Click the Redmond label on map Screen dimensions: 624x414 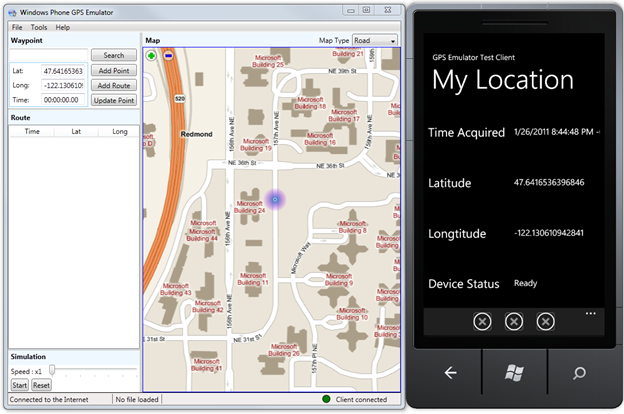(x=197, y=134)
